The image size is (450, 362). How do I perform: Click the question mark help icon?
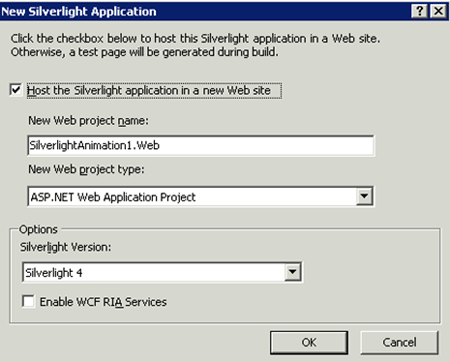[419, 11]
